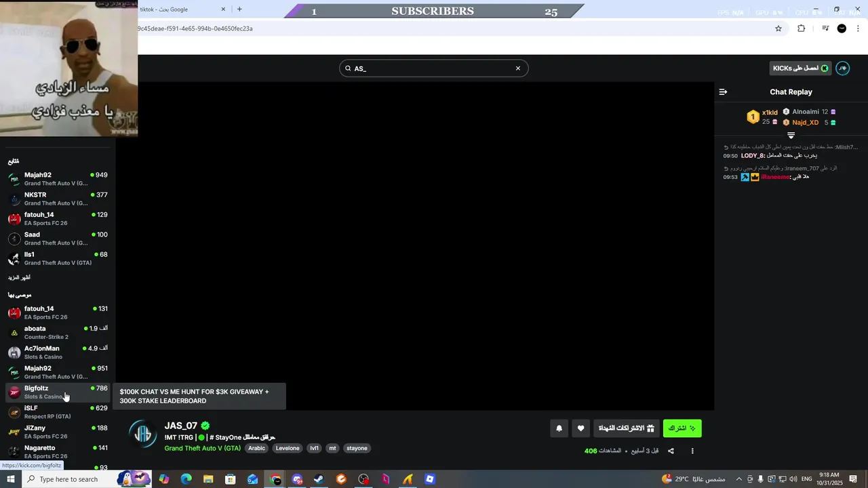Click the fatouh_14 avatar with 129 viewers
Image resolution: width=868 pixels, height=488 pixels.
pyautogui.click(x=14, y=219)
